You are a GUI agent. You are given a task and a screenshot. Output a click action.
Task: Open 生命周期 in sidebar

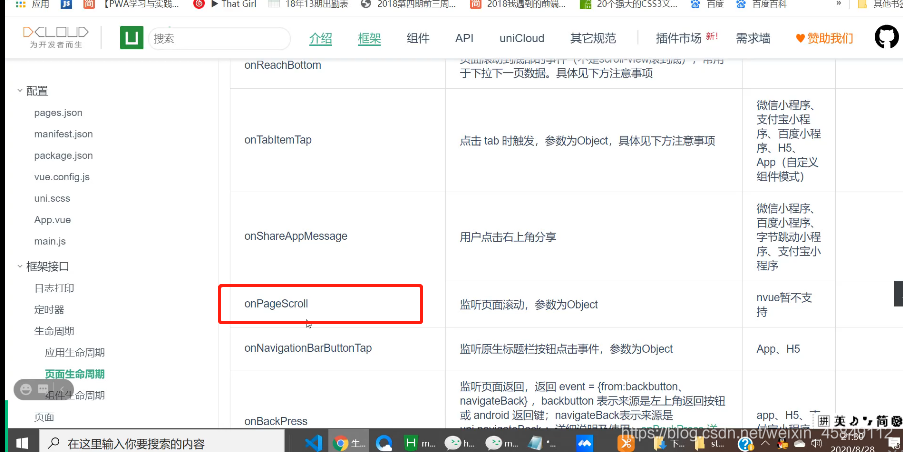coord(54,331)
